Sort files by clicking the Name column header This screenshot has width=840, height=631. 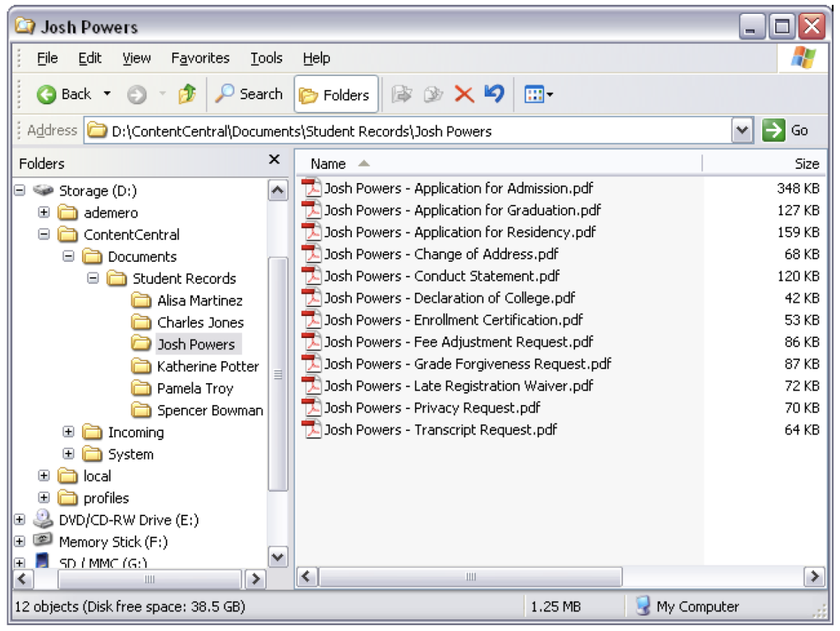[326, 163]
